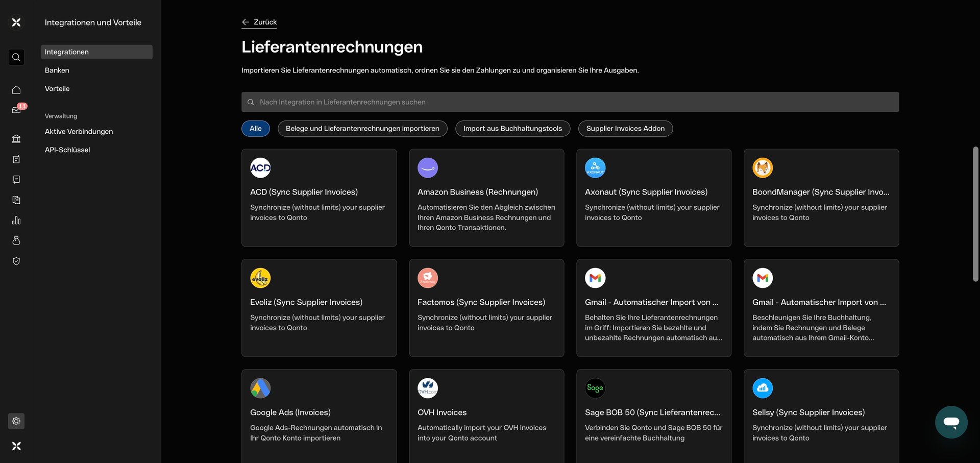Viewport: 980px width, 463px height.
Task: Select the 'Alle' filter chip
Action: pos(255,129)
